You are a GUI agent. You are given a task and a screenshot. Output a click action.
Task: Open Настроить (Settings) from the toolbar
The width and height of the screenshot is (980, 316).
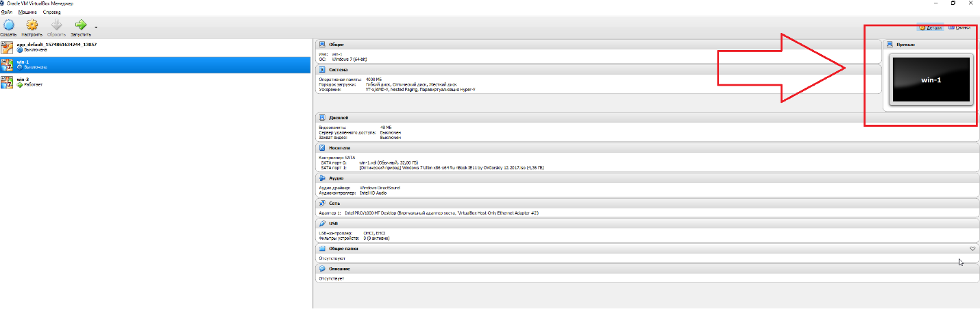(x=32, y=25)
